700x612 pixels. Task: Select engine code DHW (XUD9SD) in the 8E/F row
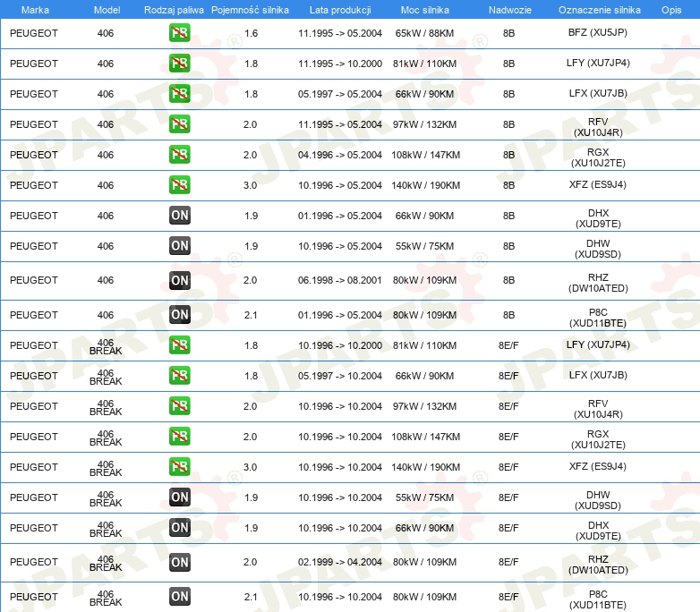pos(598,500)
